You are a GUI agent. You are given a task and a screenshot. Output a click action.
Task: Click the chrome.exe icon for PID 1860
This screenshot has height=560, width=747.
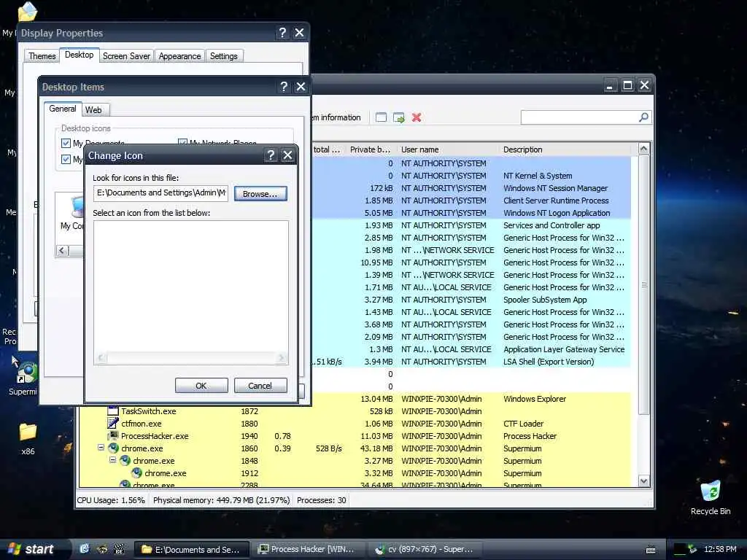(x=113, y=448)
